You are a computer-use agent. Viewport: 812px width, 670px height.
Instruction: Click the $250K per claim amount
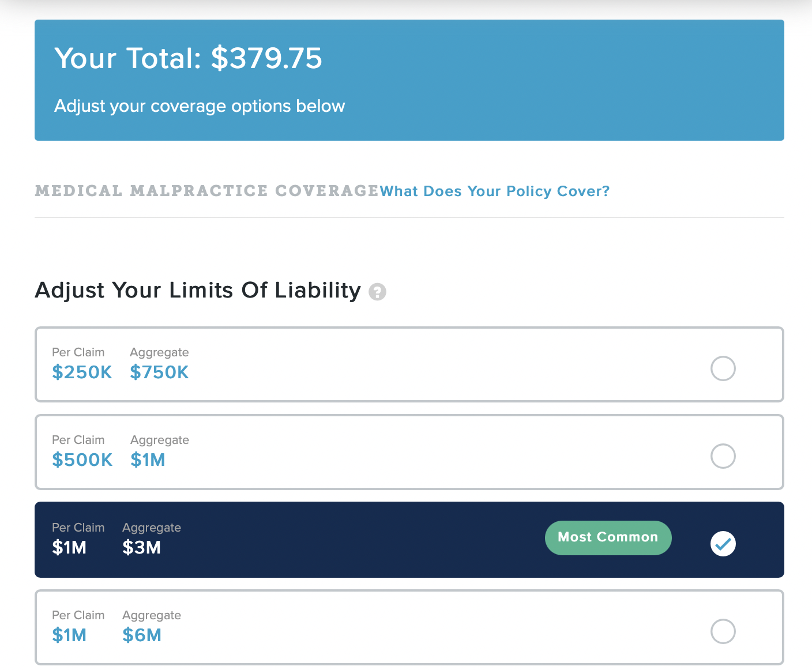point(82,372)
